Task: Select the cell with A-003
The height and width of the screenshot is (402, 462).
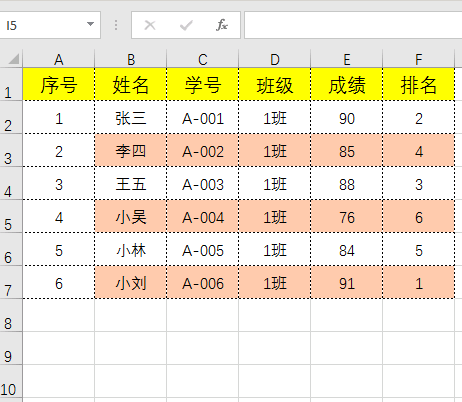Action: [x=203, y=183]
